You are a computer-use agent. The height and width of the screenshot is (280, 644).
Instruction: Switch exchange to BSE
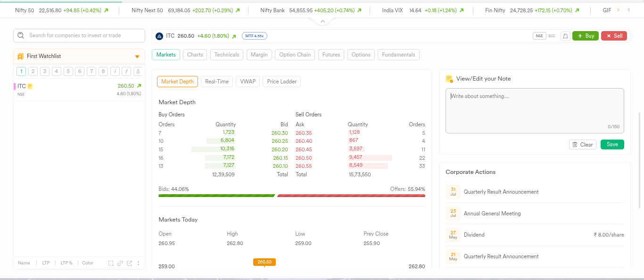click(x=552, y=36)
